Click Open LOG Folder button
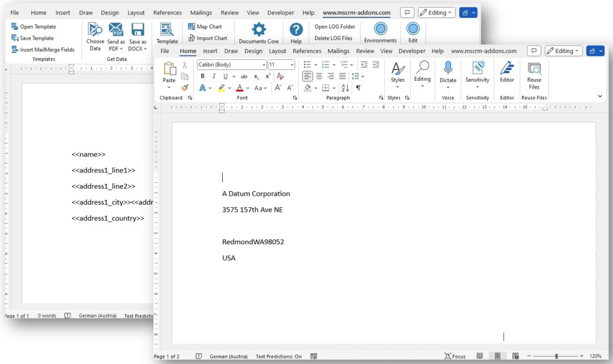This screenshot has height=364, width=613. pyautogui.click(x=335, y=26)
